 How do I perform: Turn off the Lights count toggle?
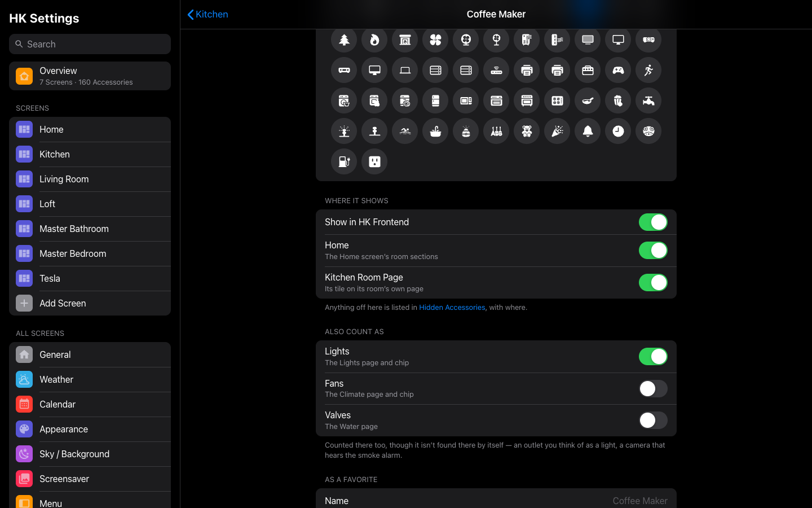pos(653,357)
